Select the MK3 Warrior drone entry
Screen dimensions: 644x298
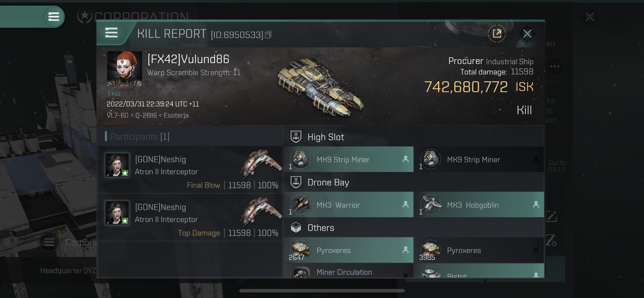348,204
